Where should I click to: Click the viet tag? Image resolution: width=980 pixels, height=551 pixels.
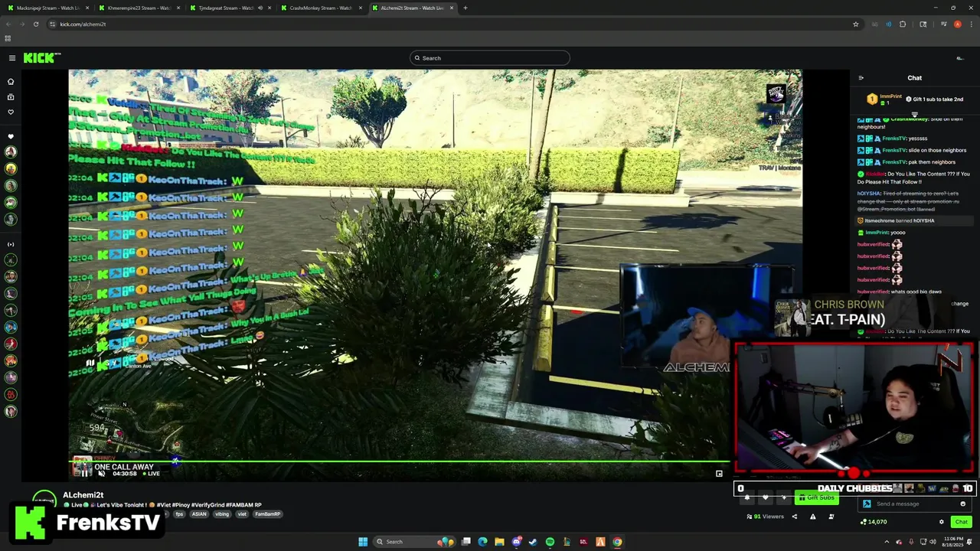(x=242, y=514)
